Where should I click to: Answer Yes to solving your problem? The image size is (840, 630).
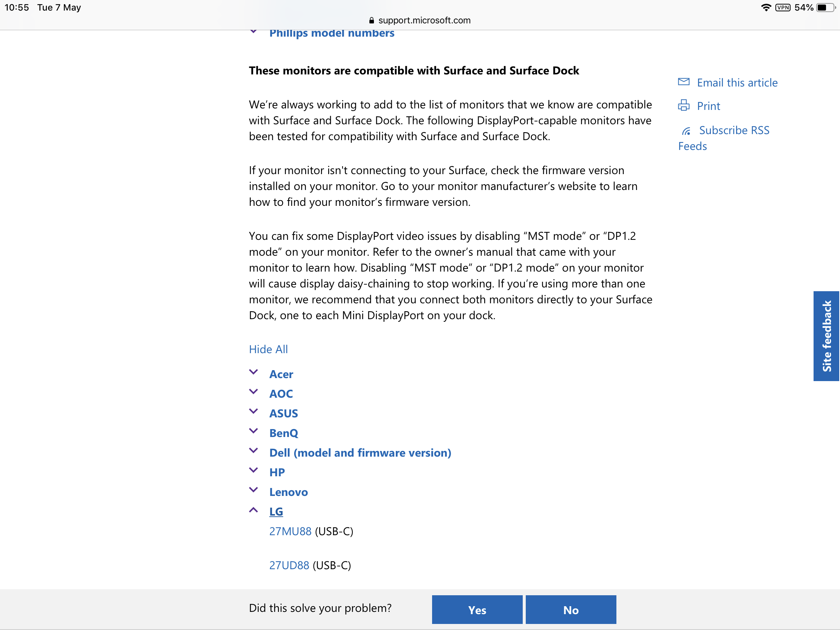477,610
